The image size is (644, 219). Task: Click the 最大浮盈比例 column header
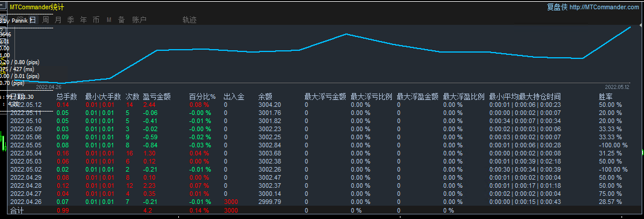(464, 97)
